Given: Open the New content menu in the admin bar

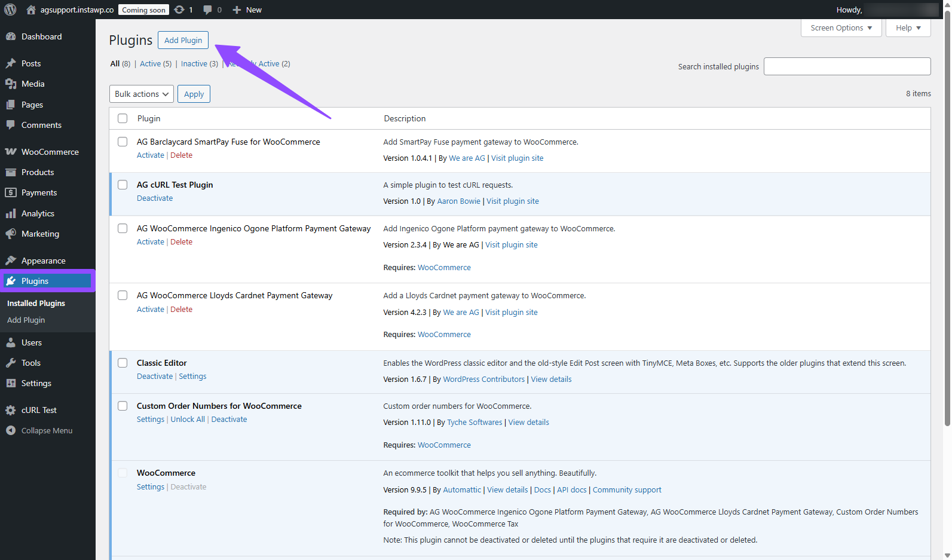Looking at the screenshot, I should point(247,10).
